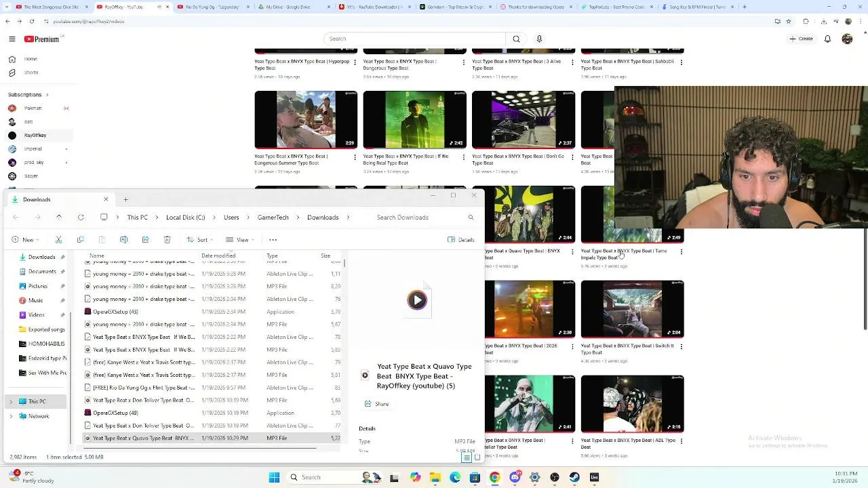
Task: Rename the selected file via Explorer toolbar
Action: click(123, 240)
